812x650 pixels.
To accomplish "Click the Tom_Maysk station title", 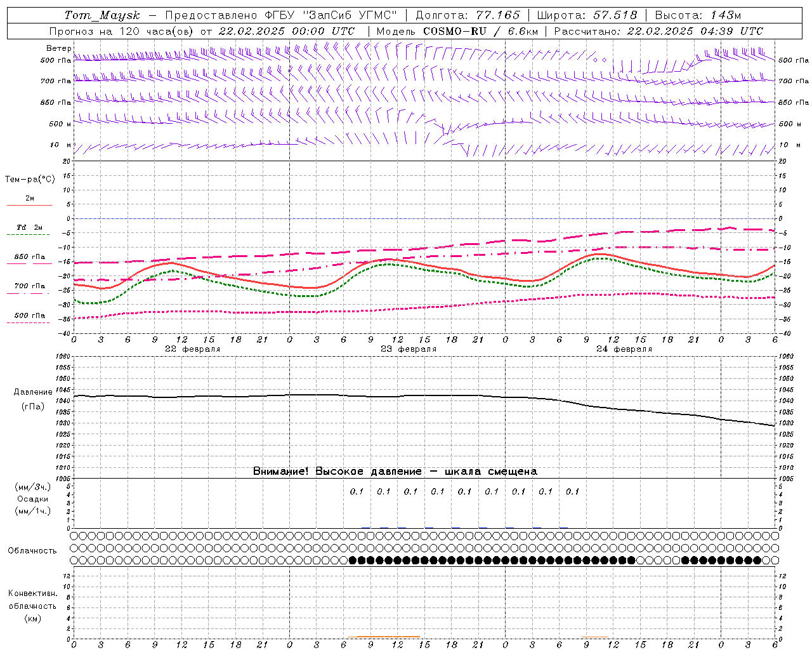I will coord(102,15).
